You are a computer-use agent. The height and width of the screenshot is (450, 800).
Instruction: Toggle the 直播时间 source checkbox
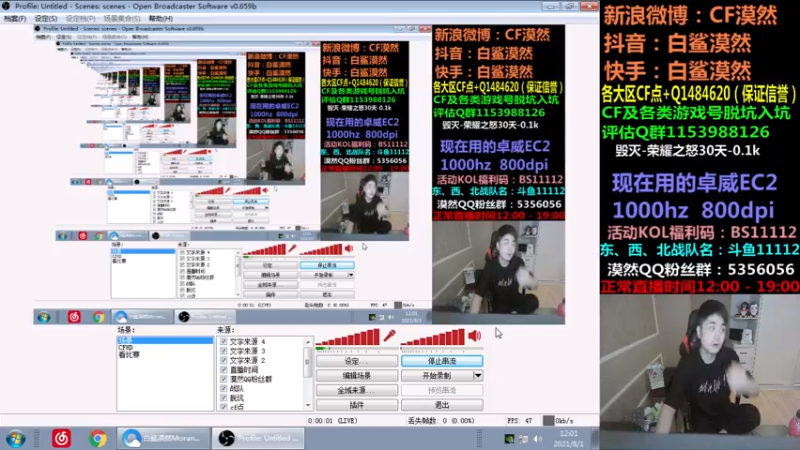(x=223, y=369)
